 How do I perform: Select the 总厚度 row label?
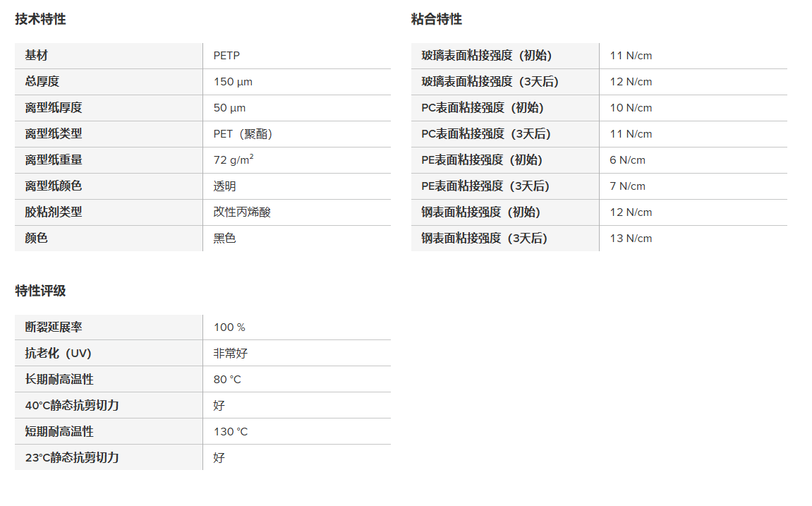pos(42,82)
